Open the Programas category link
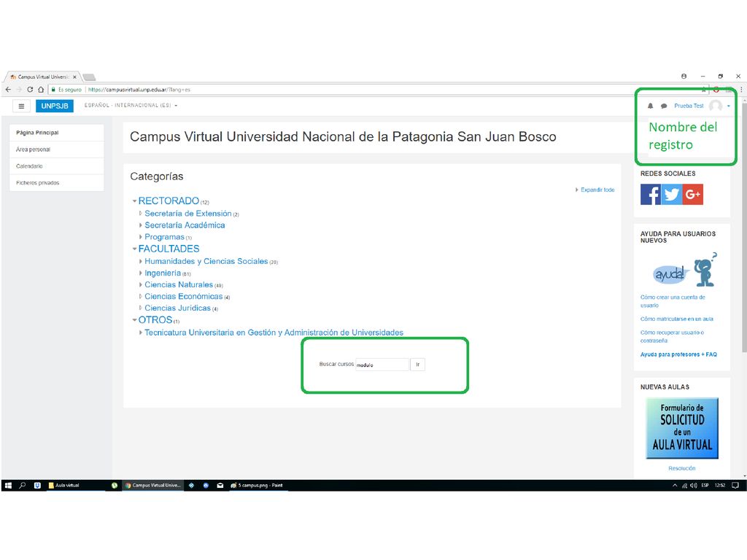Image resolution: width=747 pixels, height=560 pixels. pos(164,237)
